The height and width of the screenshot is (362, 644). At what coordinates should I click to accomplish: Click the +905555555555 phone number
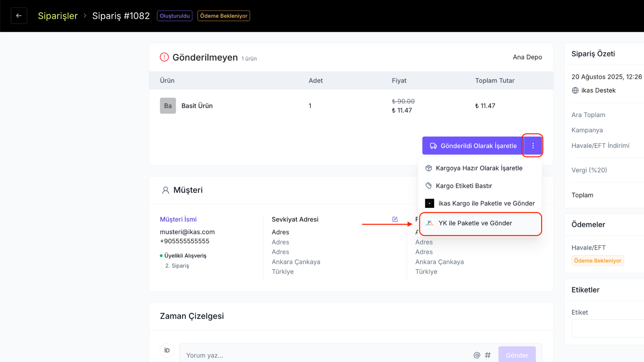pyautogui.click(x=184, y=241)
